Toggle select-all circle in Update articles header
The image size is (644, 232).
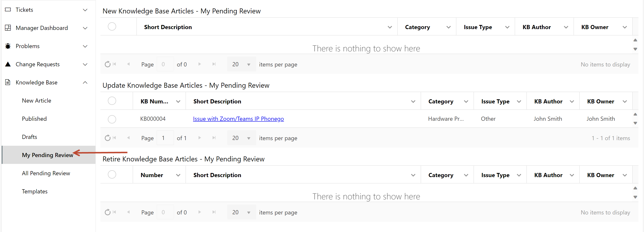[x=112, y=101]
